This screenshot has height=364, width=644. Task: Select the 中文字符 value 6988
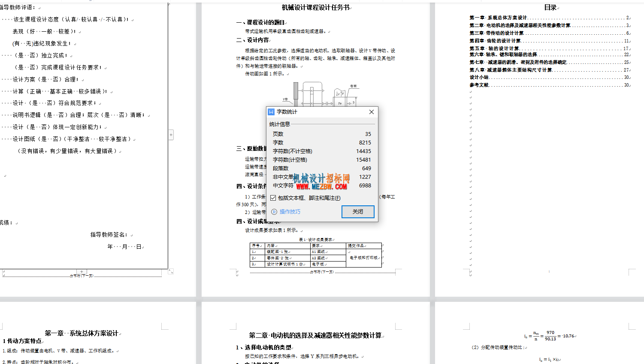365,186
